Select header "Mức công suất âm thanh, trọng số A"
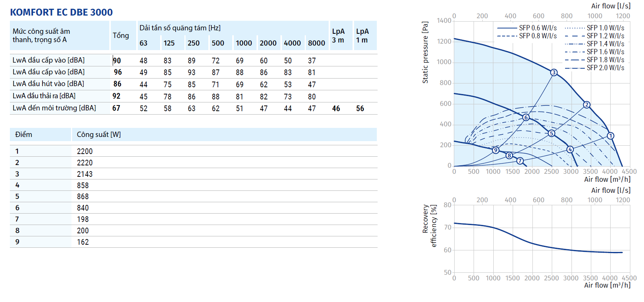 [41, 35]
